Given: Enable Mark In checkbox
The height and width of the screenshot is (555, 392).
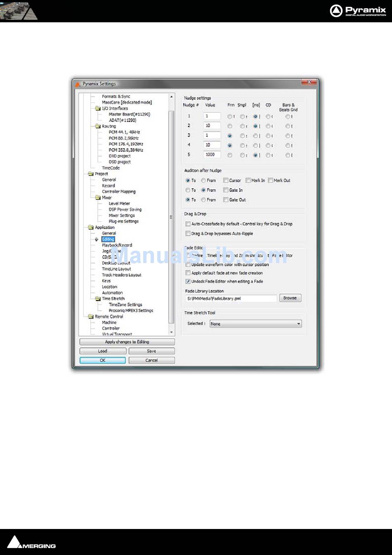Looking at the screenshot, I should [x=248, y=180].
